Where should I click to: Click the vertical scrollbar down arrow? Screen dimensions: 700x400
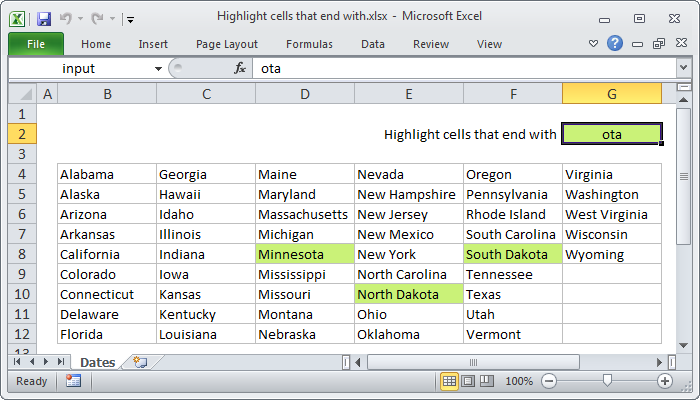683,345
